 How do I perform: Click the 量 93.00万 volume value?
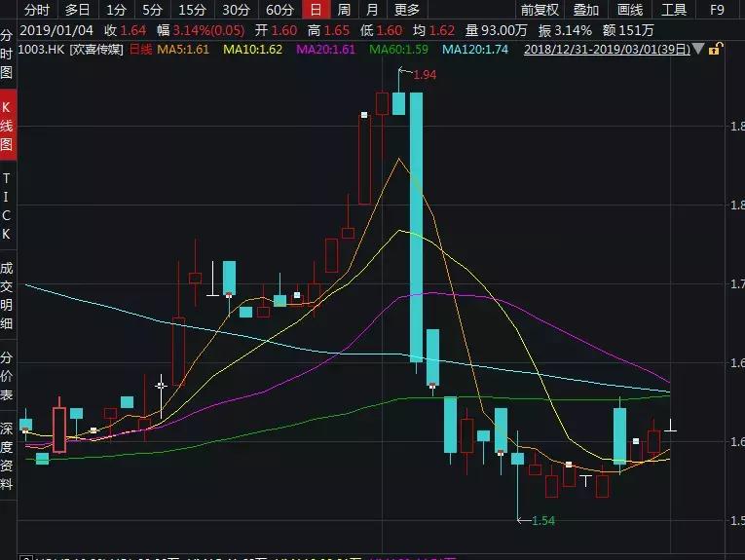[496, 31]
